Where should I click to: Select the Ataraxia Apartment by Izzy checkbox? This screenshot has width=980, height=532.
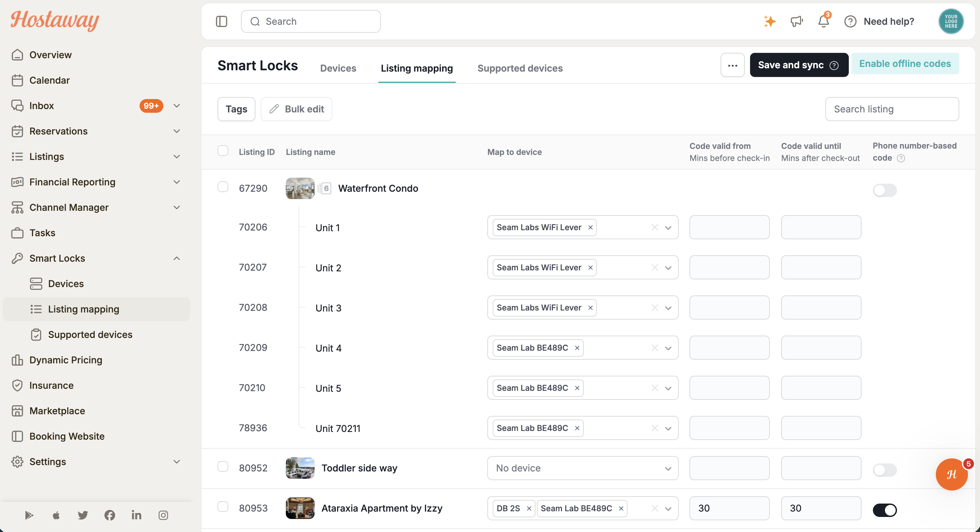click(223, 507)
